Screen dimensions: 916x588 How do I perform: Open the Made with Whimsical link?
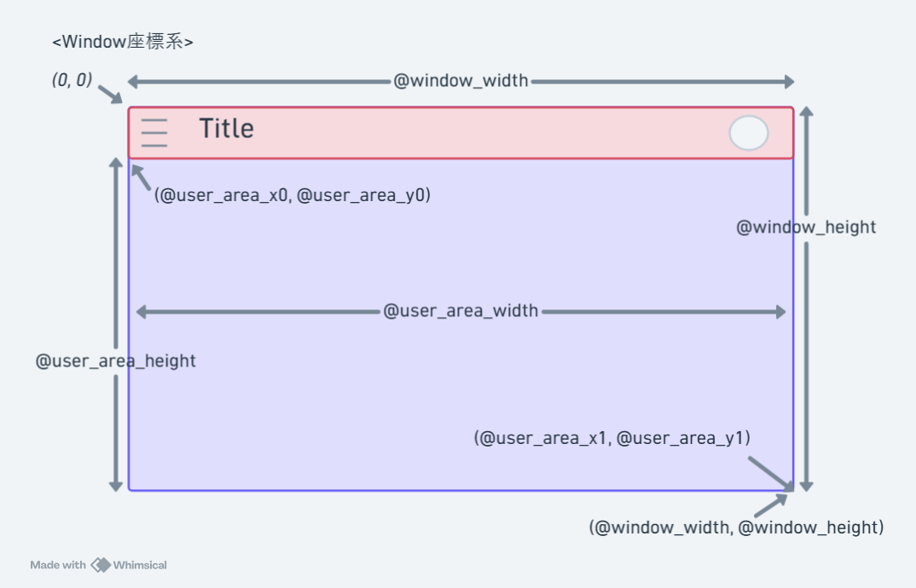(98, 565)
